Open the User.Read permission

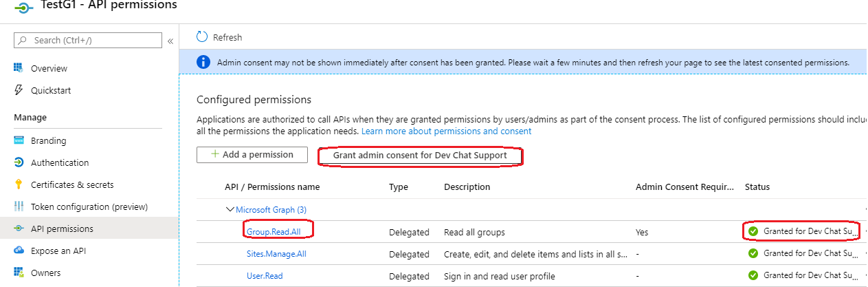point(265,276)
